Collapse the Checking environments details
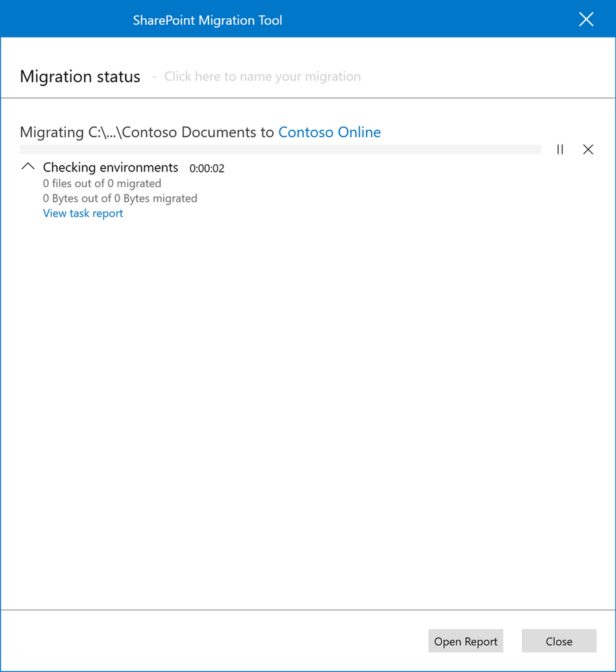The image size is (616, 672). 28,167
